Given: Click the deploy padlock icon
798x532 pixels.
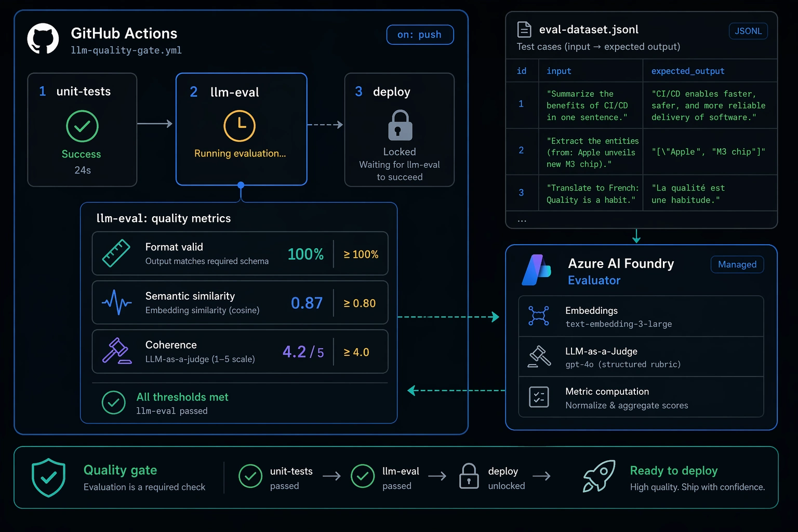Looking at the screenshot, I should point(400,125).
